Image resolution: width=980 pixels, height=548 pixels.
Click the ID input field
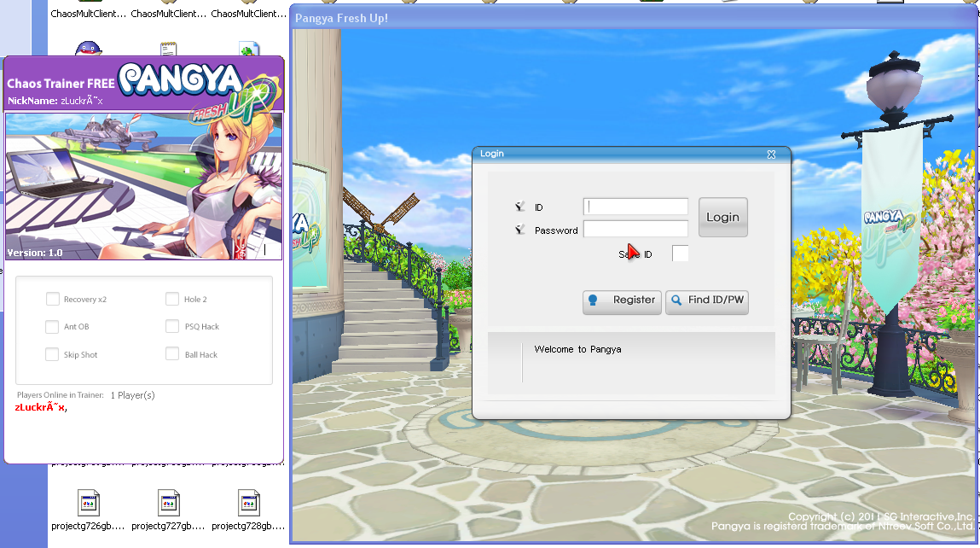tap(635, 207)
